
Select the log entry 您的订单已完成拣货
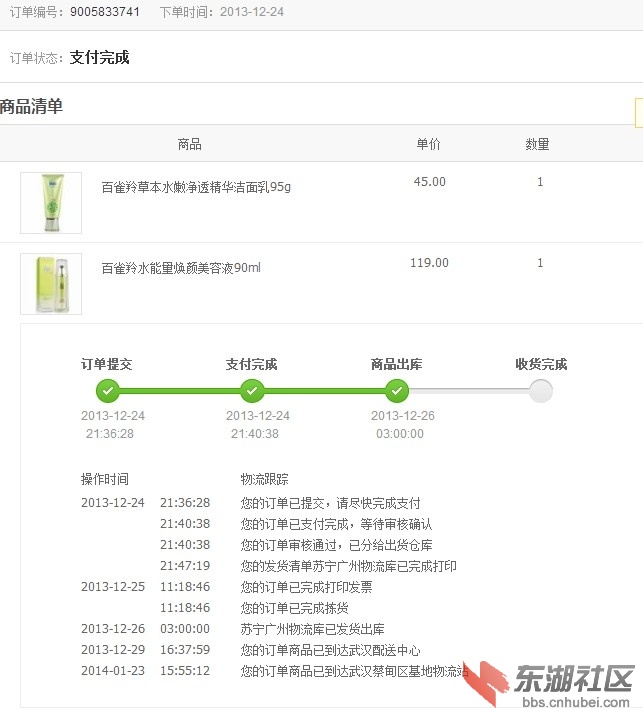pos(295,608)
